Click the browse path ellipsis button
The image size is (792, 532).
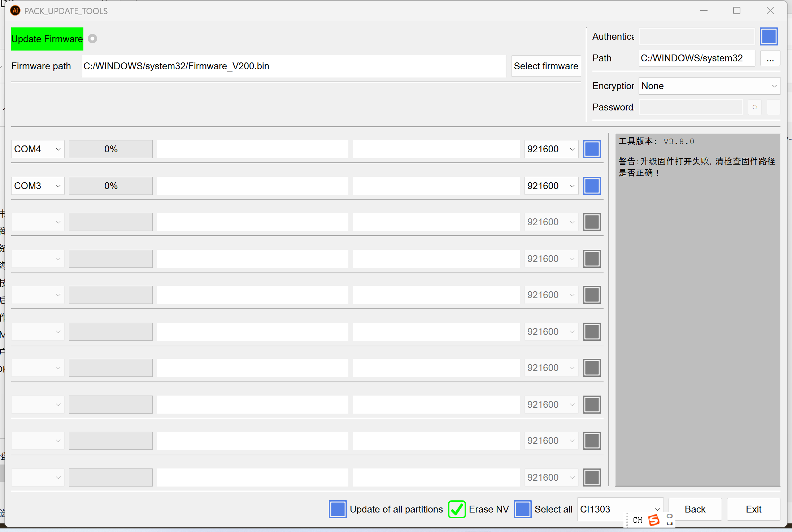click(x=770, y=58)
